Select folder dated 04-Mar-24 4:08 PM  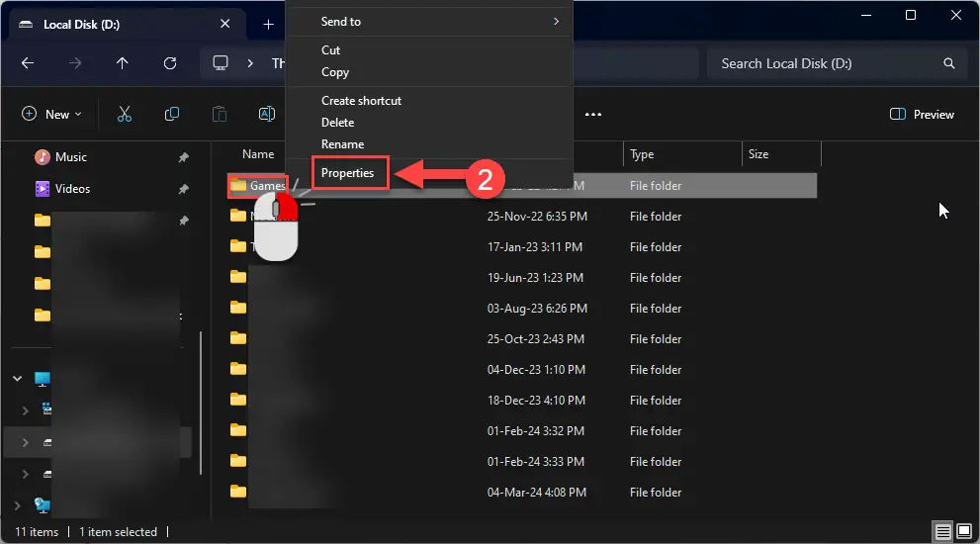coord(522,493)
